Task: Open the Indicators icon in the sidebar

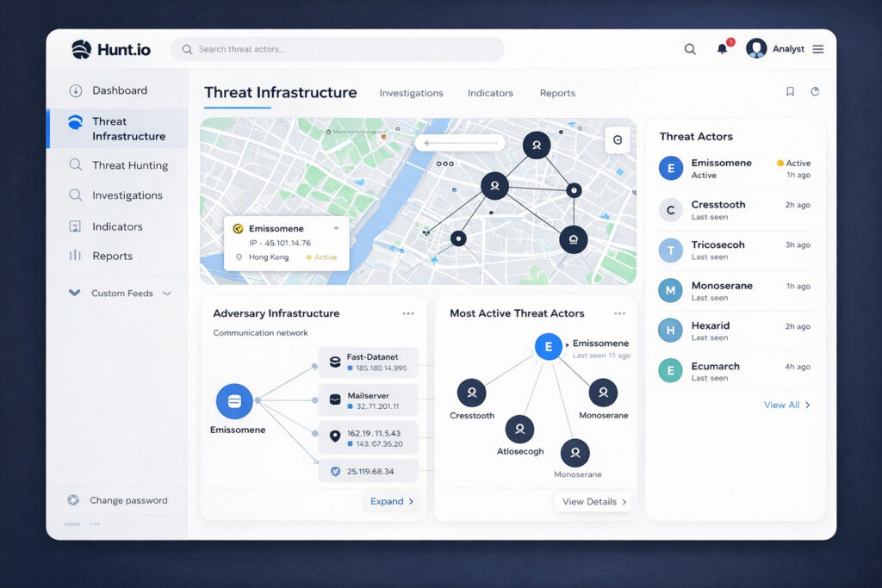Action: point(76,226)
